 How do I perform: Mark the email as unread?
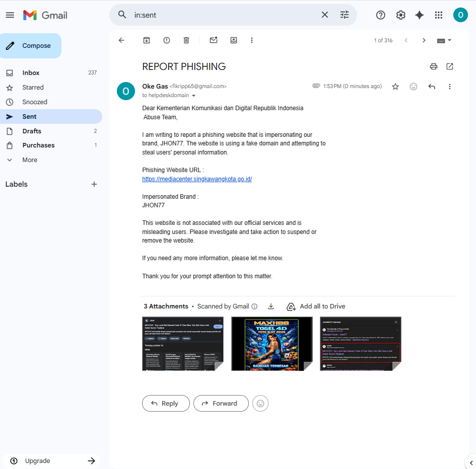point(214,40)
